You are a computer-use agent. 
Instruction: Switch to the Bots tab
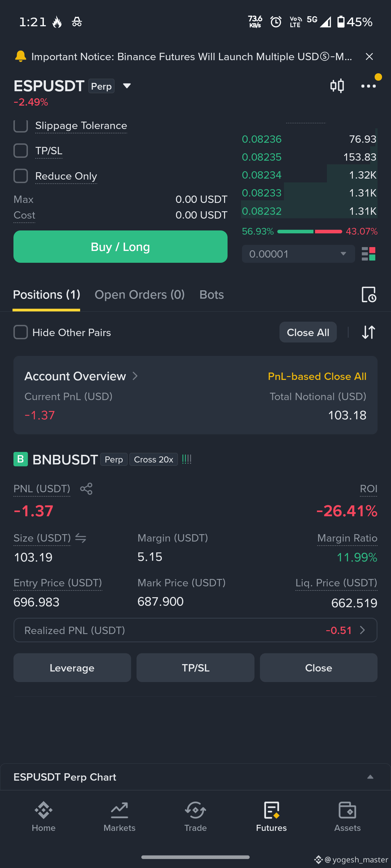(x=212, y=294)
